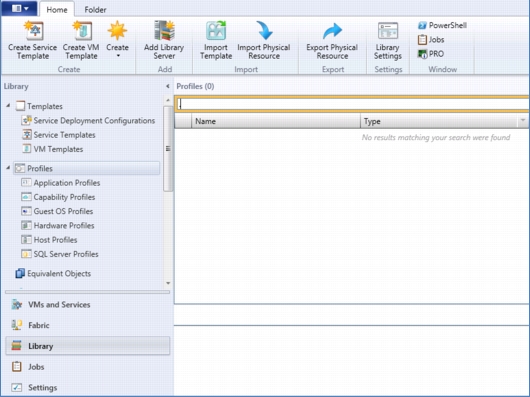Click the PRO ribbon button
The image size is (530, 397).
431,54
